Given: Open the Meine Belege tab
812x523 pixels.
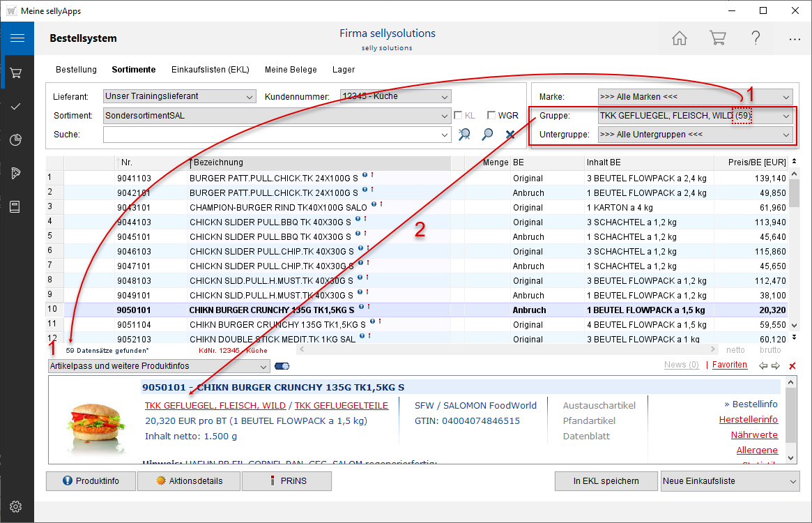Looking at the screenshot, I should [291, 70].
